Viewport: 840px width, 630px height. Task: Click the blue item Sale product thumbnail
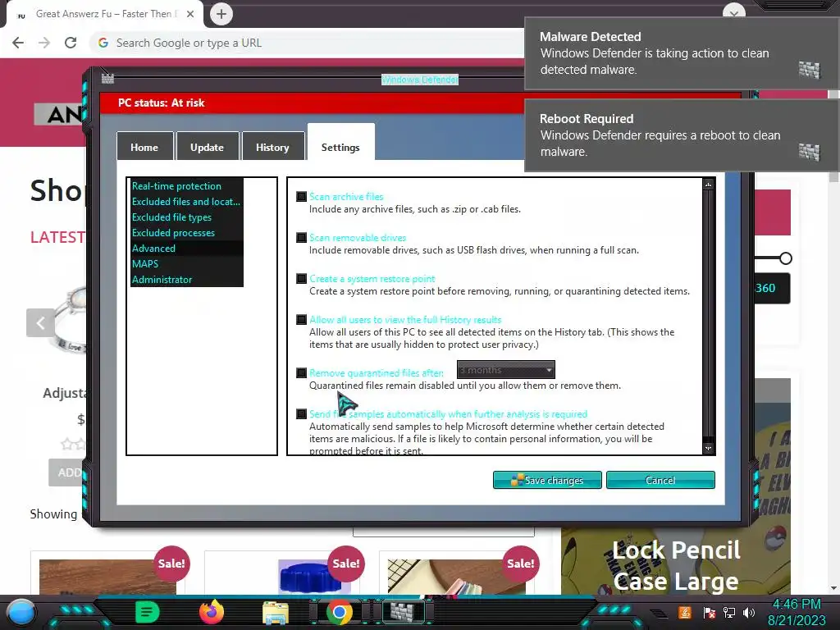tap(314, 577)
